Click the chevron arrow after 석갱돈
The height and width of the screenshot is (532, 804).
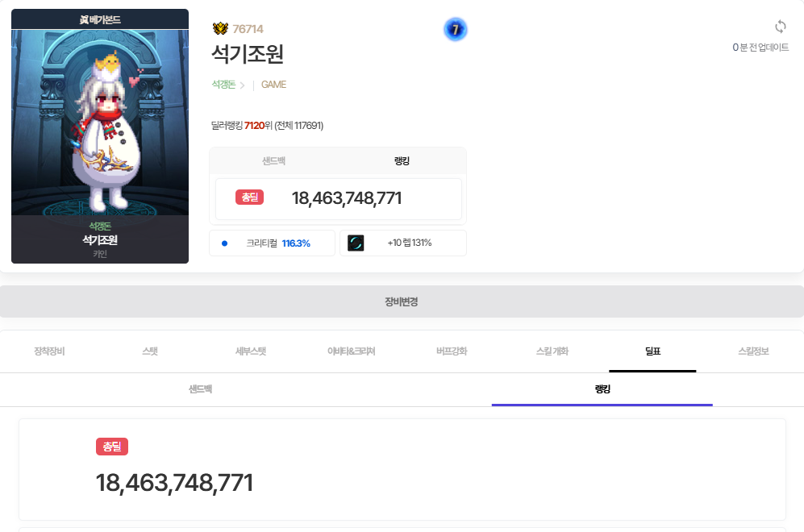tap(242, 85)
